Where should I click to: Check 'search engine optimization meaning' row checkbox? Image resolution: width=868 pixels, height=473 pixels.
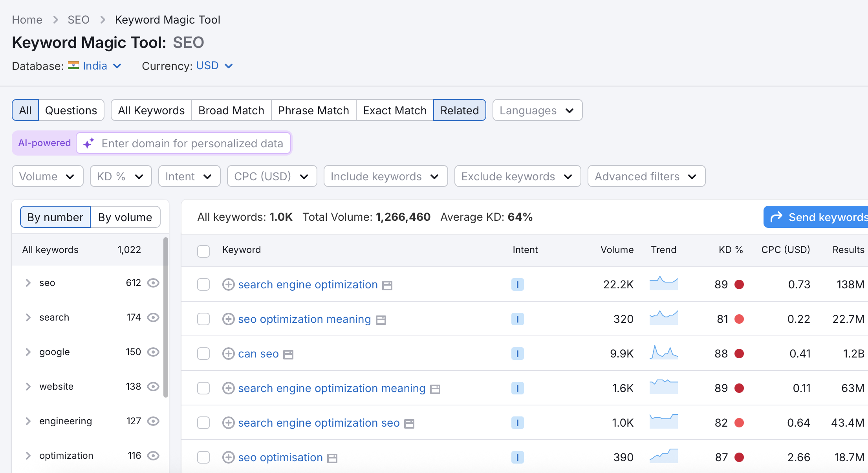click(x=203, y=388)
